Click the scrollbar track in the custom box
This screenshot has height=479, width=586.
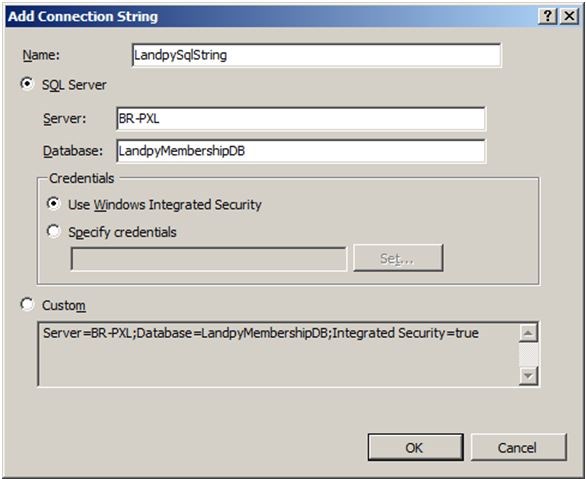pos(528,354)
